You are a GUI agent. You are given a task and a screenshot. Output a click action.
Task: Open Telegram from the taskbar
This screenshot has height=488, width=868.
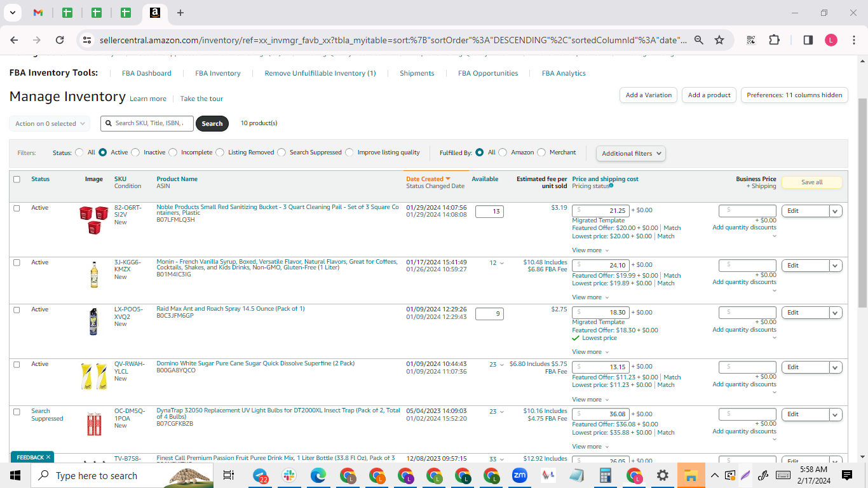[261, 475]
